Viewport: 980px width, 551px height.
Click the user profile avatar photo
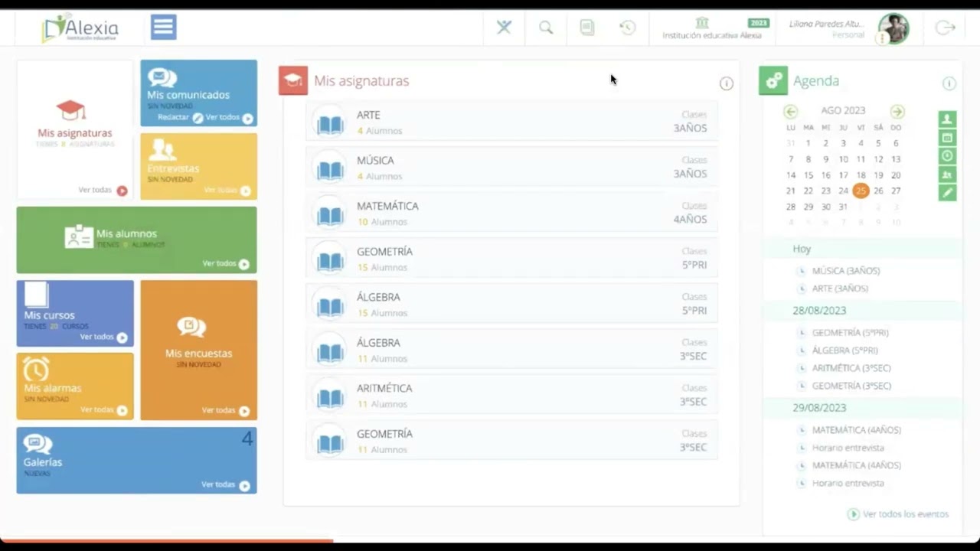pos(893,28)
